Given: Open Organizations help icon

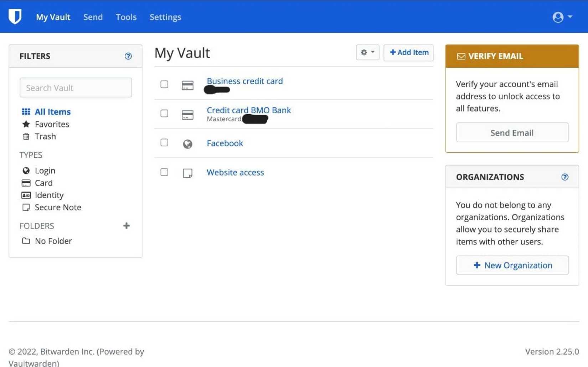Looking at the screenshot, I should click(564, 177).
